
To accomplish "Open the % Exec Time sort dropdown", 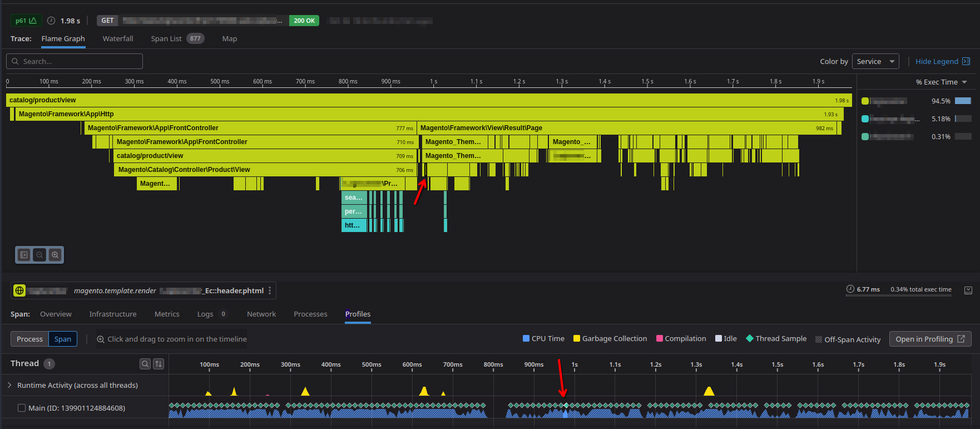I will coord(941,82).
